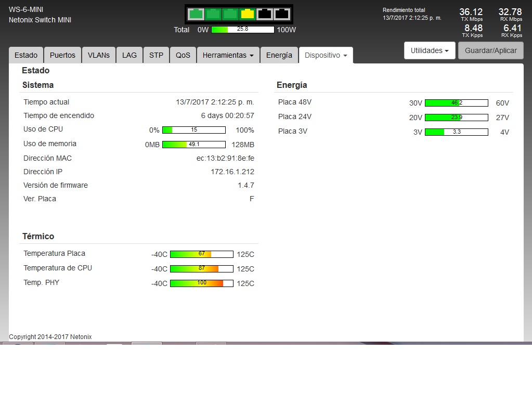Switch to the Puertos tab
This screenshot has width=532, height=416.
point(62,55)
